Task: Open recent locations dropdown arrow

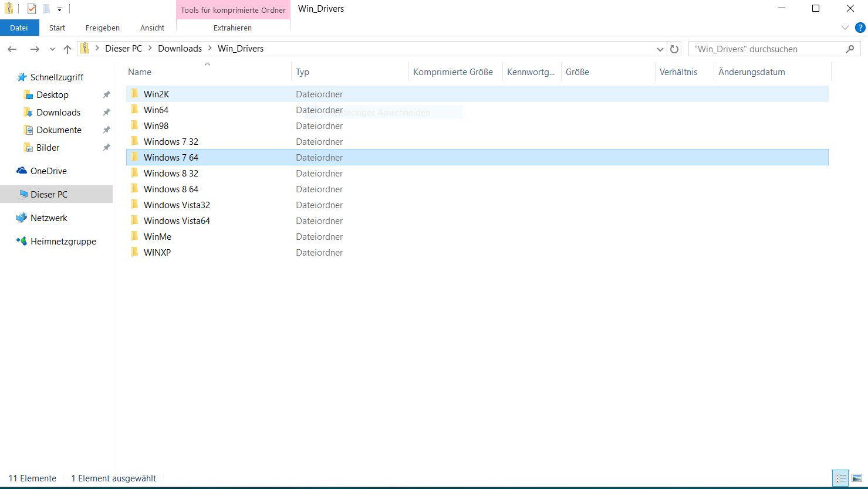Action: click(x=53, y=49)
